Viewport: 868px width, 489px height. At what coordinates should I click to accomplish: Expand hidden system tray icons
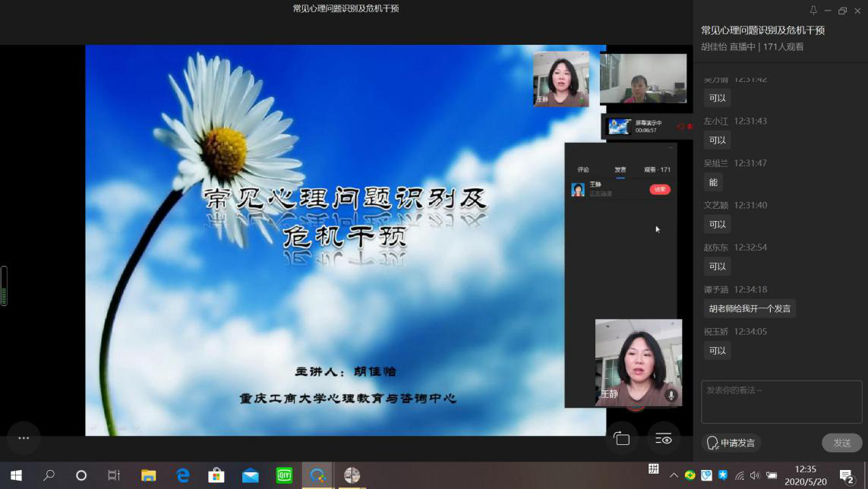click(x=673, y=475)
